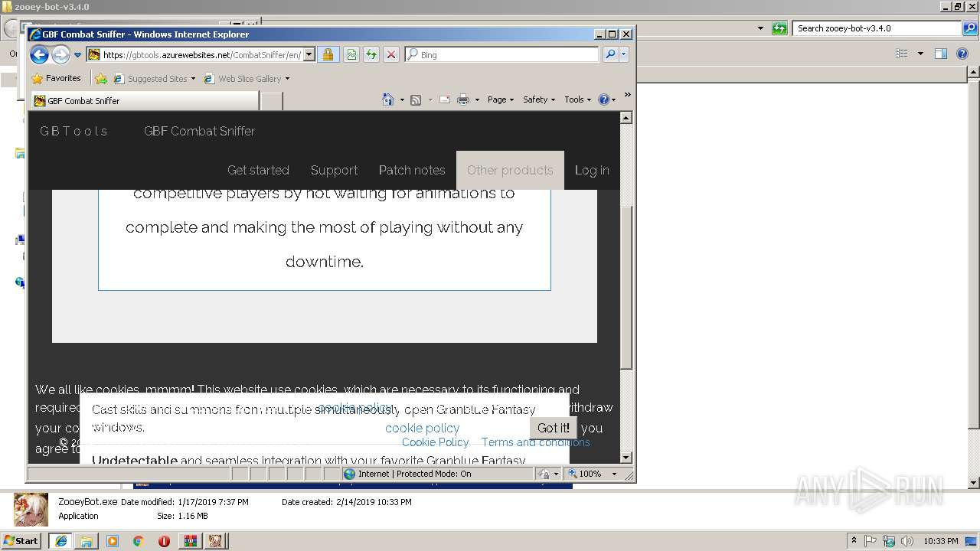Click Chrome taskbar icon
This screenshot has height=551, width=980.
coord(138,541)
